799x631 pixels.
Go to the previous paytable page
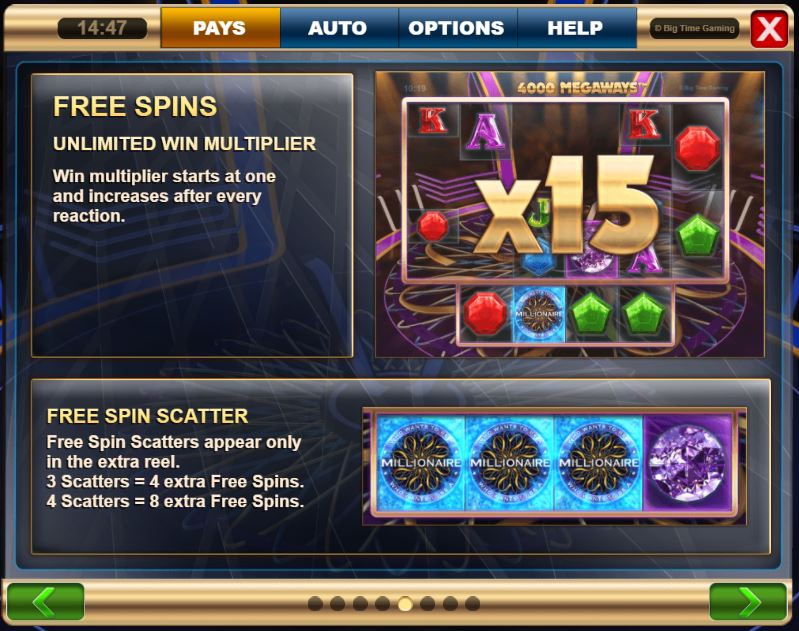(x=46, y=602)
